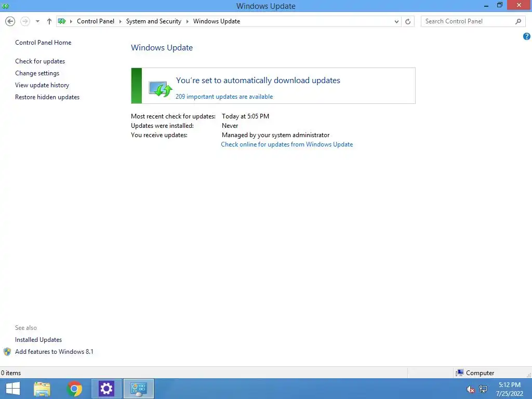Click the 'Never' installed value

230,126
